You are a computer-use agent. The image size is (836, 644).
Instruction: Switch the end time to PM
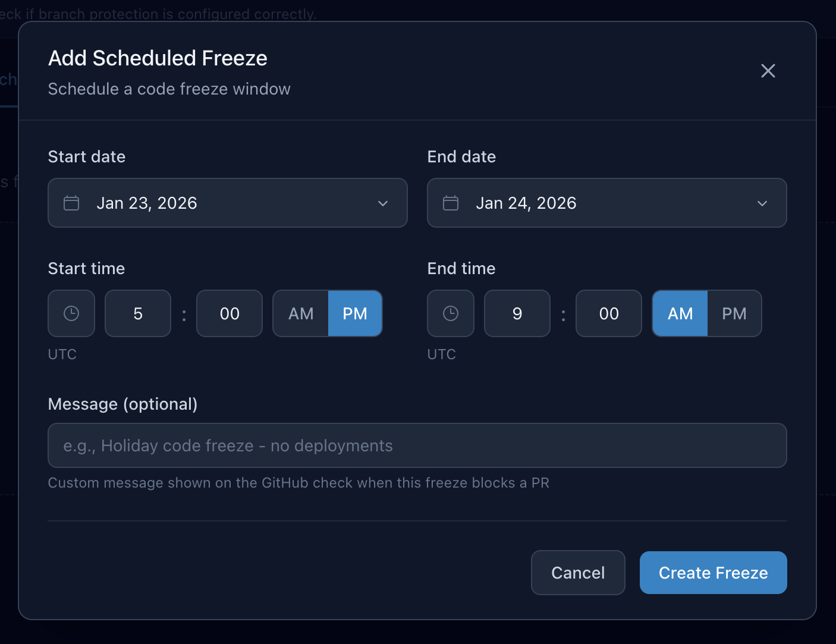(x=734, y=313)
